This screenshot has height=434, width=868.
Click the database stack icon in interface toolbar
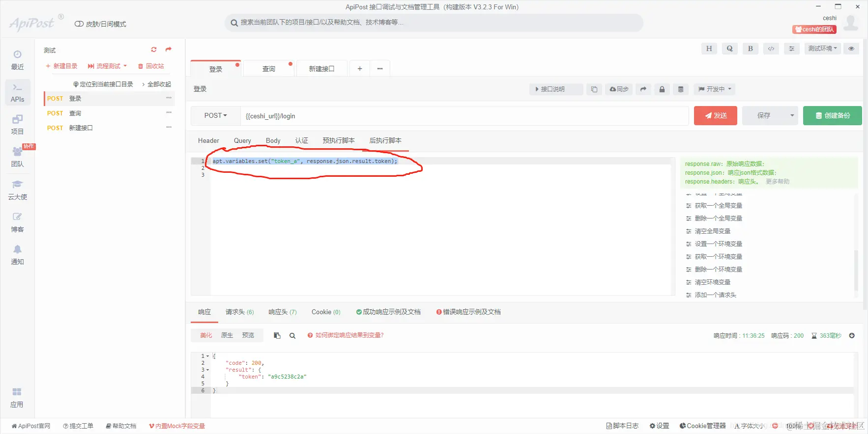(680, 89)
